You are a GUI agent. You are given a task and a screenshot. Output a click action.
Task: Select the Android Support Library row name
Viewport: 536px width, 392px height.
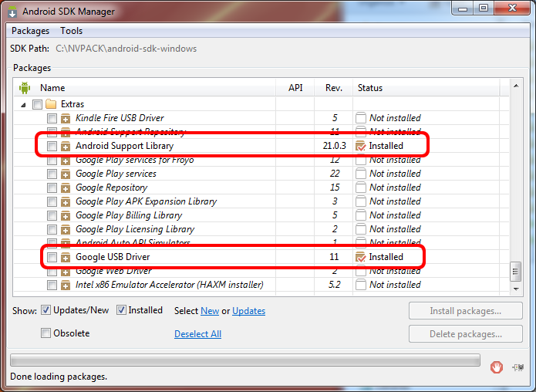[x=124, y=146]
